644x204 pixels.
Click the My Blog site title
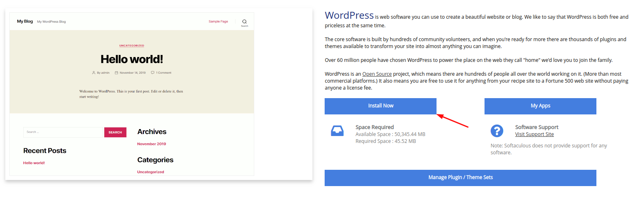(x=25, y=21)
